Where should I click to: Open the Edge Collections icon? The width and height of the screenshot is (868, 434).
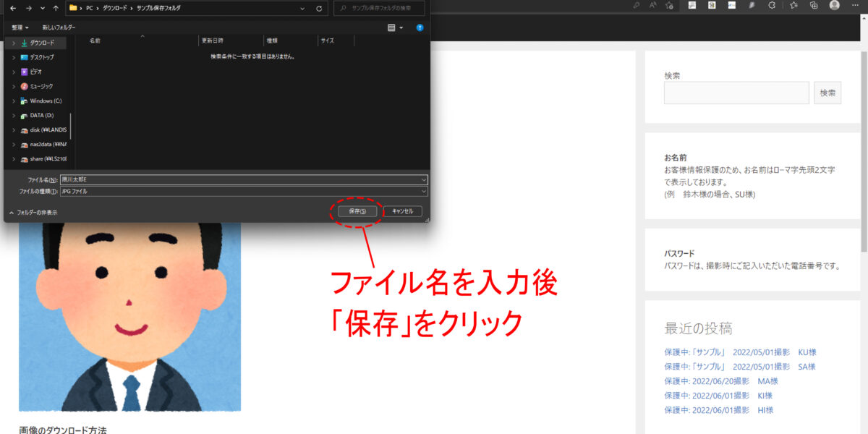[814, 6]
